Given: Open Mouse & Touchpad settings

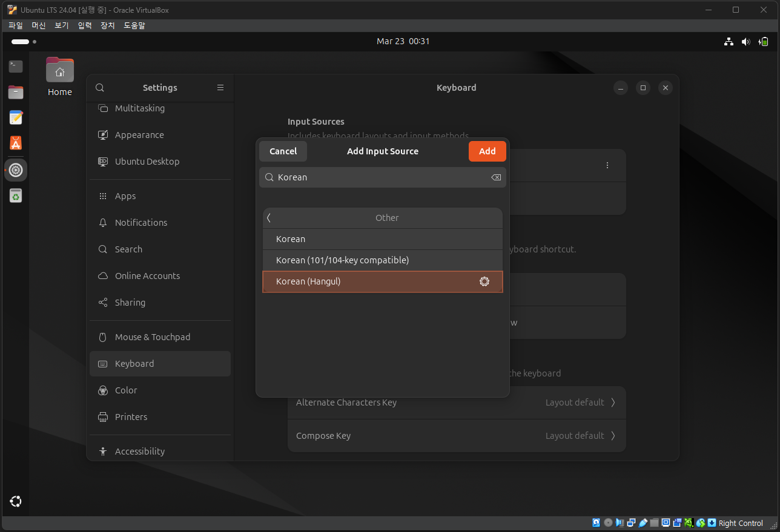Looking at the screenshot, I should (x=160, y=337).
